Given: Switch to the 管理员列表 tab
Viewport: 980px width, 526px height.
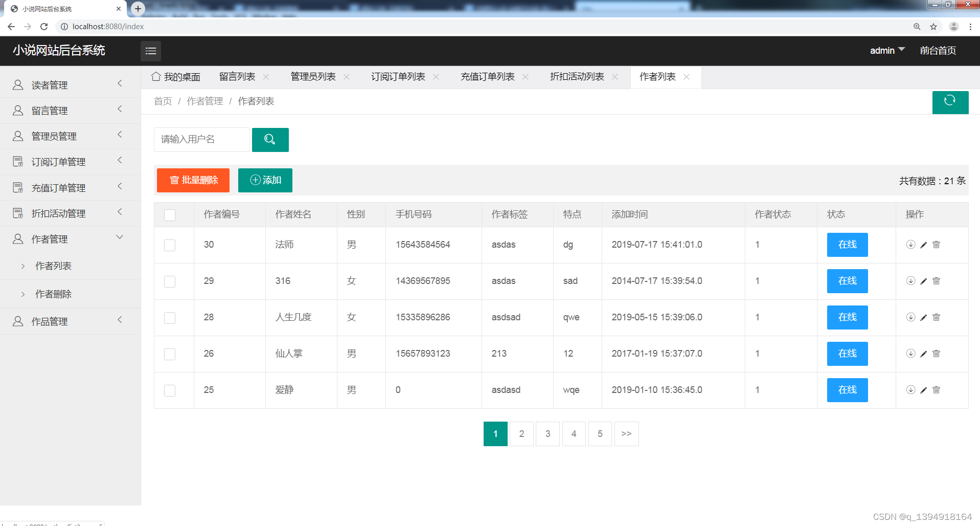Looking at the screenshot, I should click(x=313, y=77).
